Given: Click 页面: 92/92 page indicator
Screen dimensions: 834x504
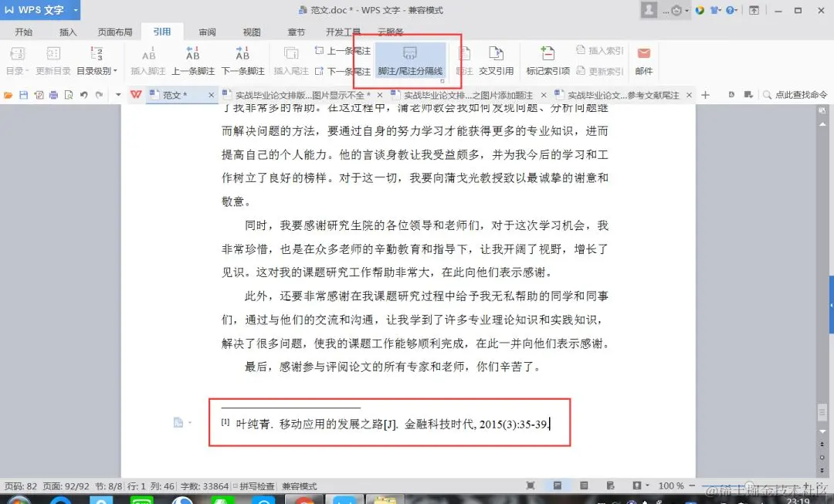Looking at the screenshot, I should (x=66, y=486).
